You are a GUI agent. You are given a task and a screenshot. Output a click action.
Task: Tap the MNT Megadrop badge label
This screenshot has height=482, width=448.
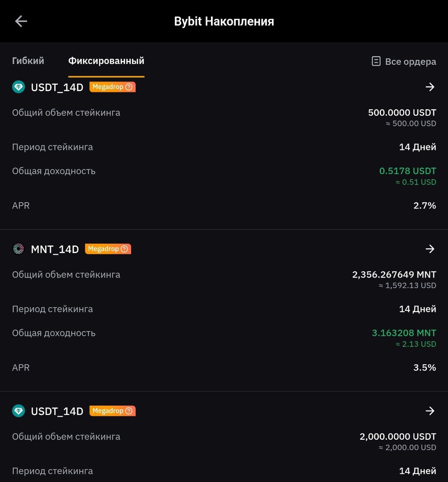[x=103, y=249]
